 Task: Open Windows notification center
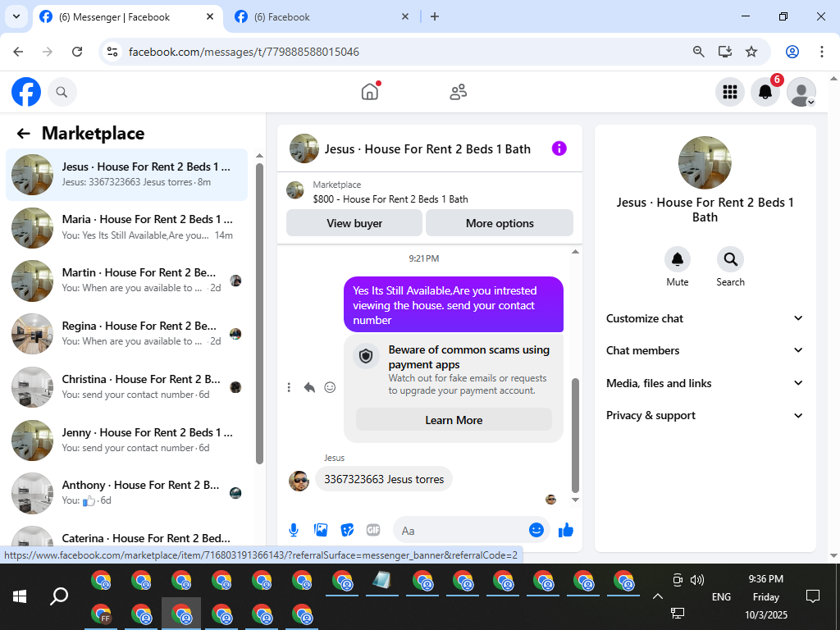(x=813, y=596)
